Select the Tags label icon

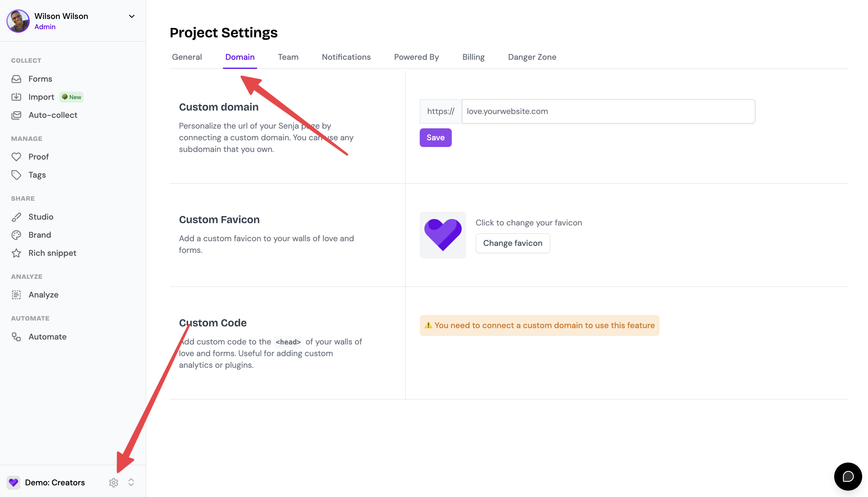point(16,175)
